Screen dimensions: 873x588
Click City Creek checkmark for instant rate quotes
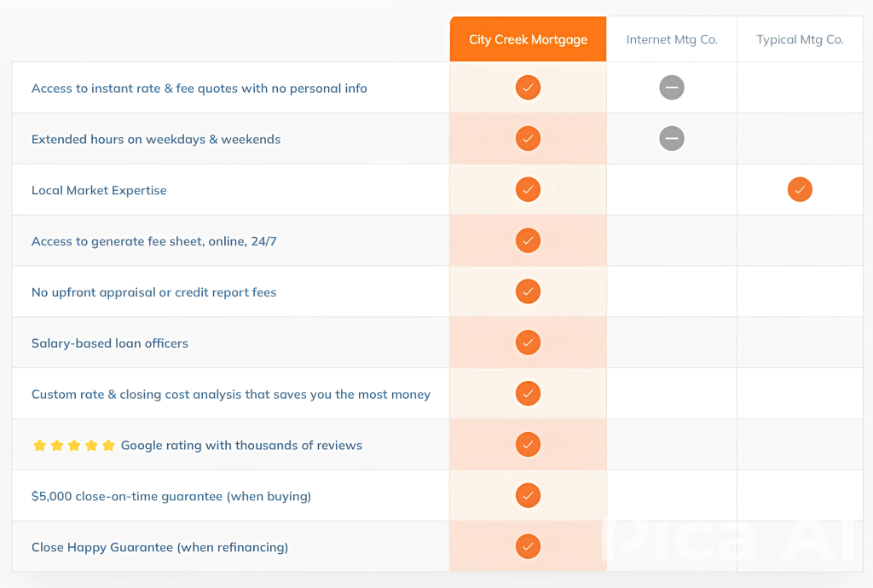pos(528,88)
